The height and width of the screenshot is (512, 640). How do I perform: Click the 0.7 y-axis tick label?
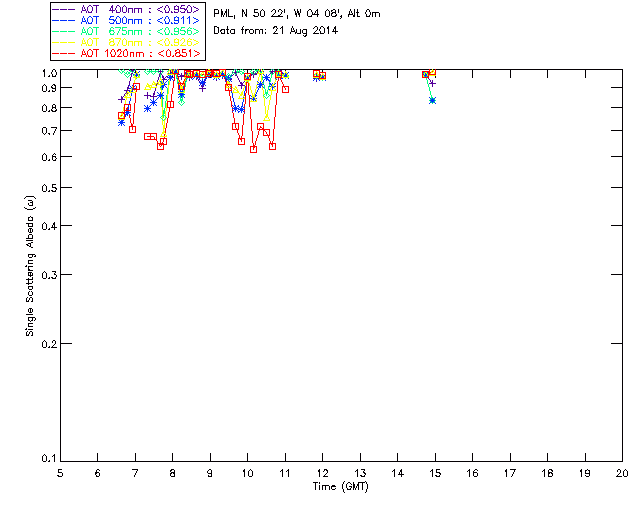[x=49, y=131]
